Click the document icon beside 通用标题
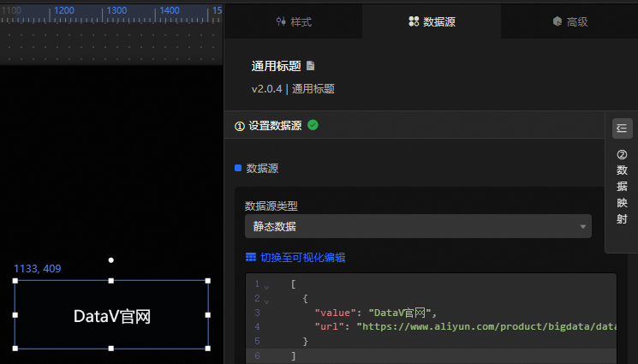The width and height of the screenshot is (638, 364). pos(311,66)
